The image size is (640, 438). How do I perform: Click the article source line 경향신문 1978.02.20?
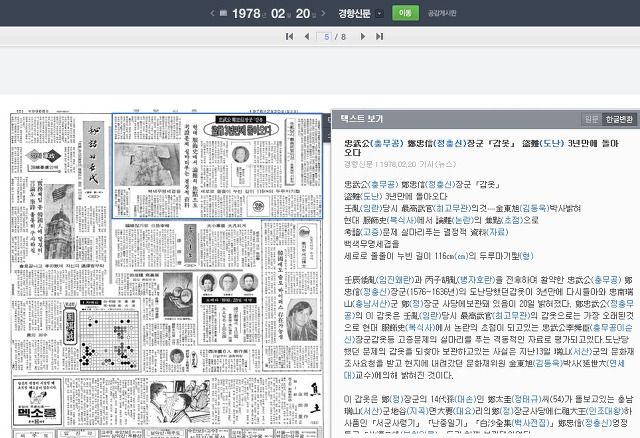[x=400, y=164]
